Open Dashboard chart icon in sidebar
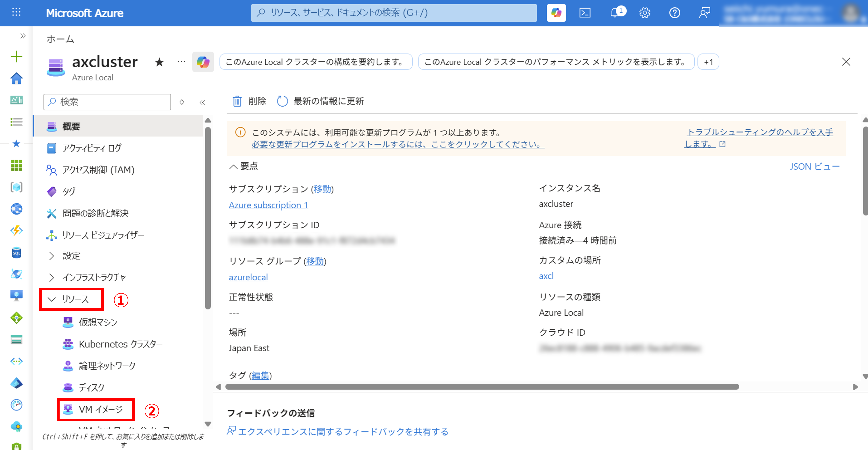 pyautogui.click(x=16, y=100)
